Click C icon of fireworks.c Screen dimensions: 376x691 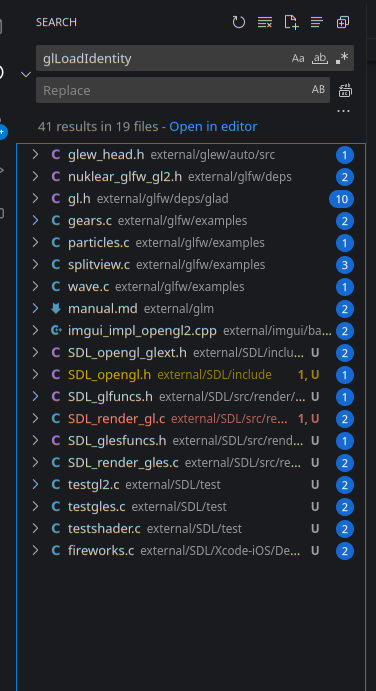pos(56,551)
